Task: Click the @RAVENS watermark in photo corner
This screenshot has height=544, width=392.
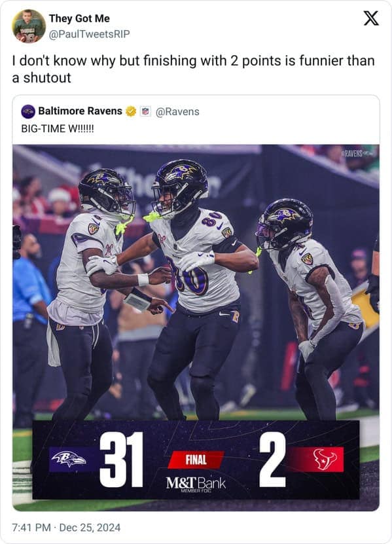Action: coord(355,153)
